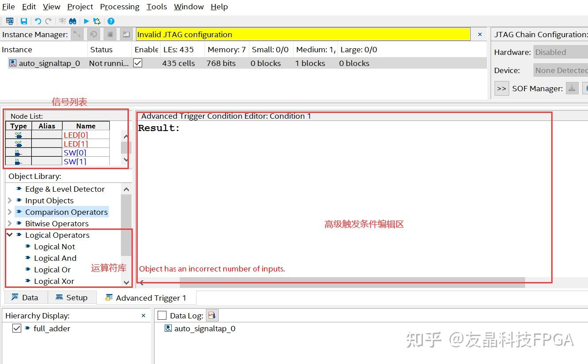This screenshot has height=364, width=588.
Task: Click the Data Log icon next to checkbox
Action: [212, 315]
